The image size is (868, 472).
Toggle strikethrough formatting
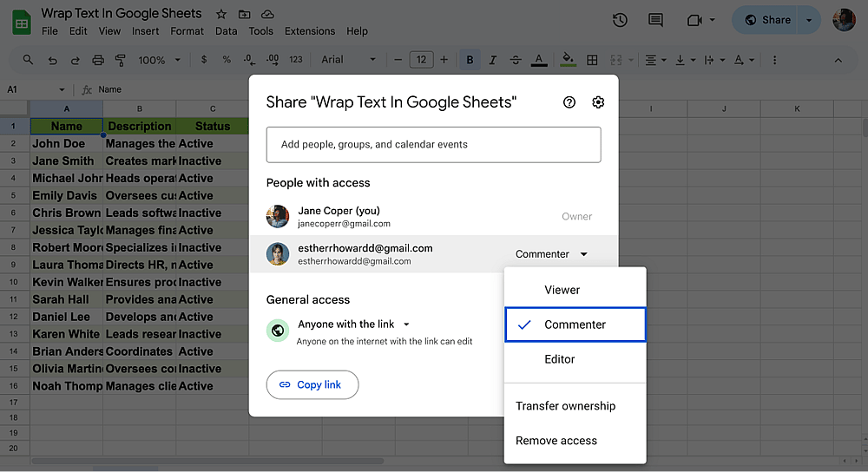click(x=516, y=60)
